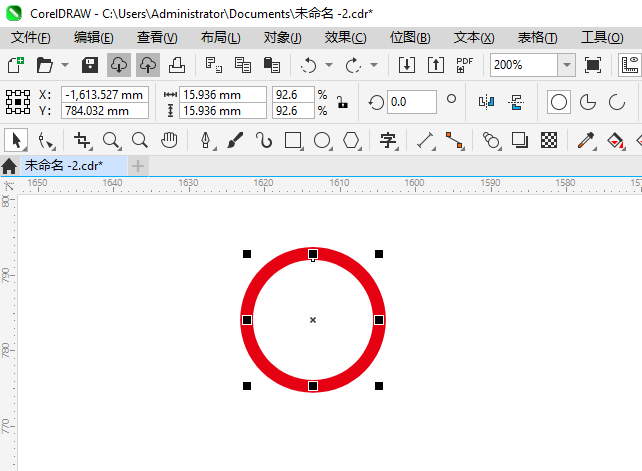Copy the selection with the Copy icon

(x=243, y=65)
